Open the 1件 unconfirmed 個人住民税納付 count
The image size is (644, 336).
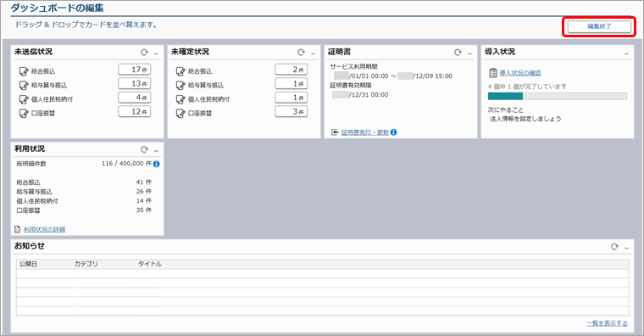click(x=291, y=98)
